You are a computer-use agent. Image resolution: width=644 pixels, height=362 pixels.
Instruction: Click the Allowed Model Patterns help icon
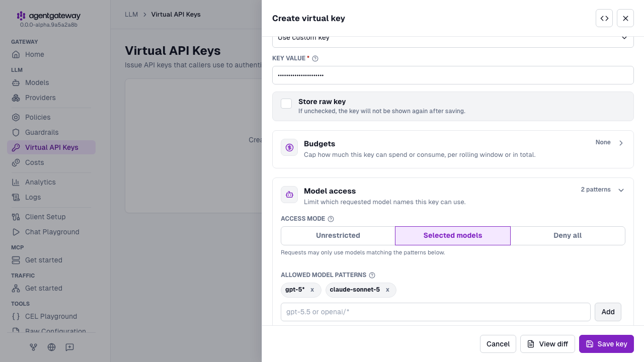pyautogui.click(x=372, y=275)
